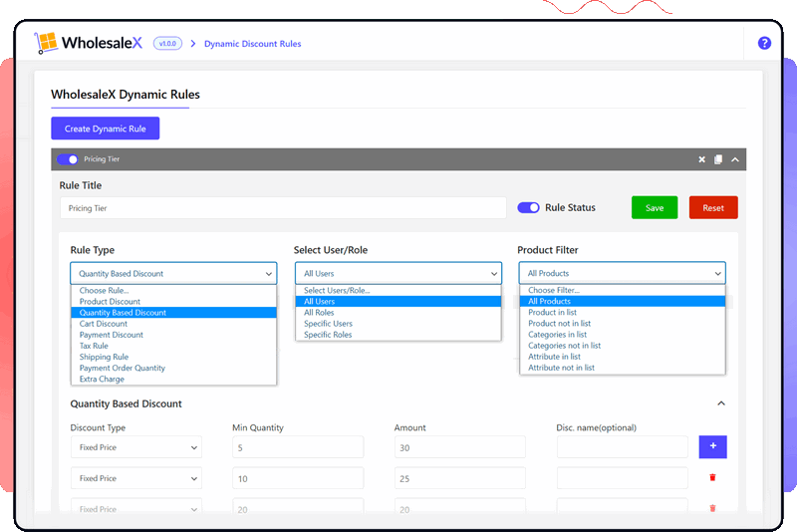
Task: Select Categories not in list filter
Action: (x=623, y=346)
